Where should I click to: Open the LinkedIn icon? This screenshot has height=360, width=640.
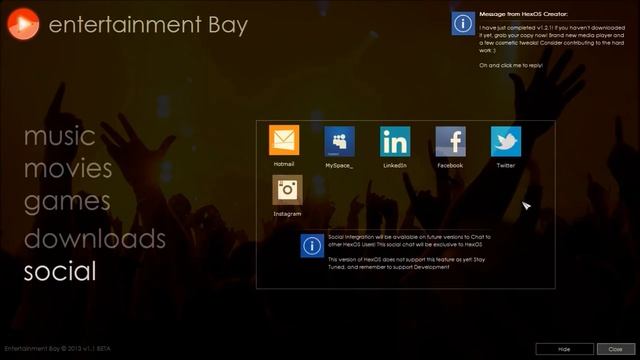click(395, 141)
